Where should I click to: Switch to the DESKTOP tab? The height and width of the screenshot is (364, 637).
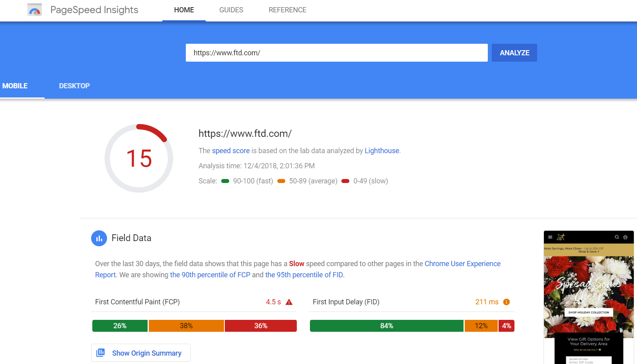click(x=74, y=86)
